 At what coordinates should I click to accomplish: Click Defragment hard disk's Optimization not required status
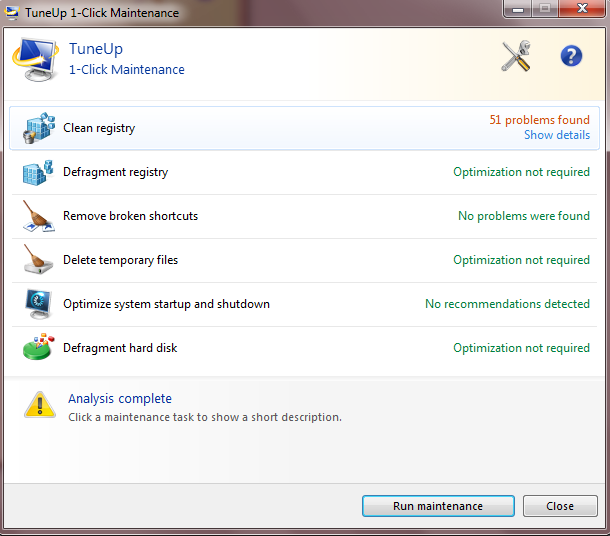[521, 348]
